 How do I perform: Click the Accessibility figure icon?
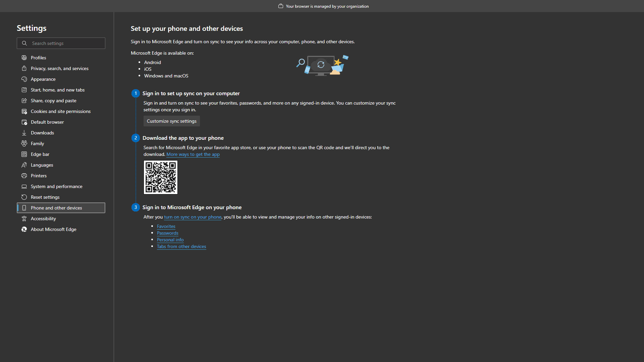(24, 219)
